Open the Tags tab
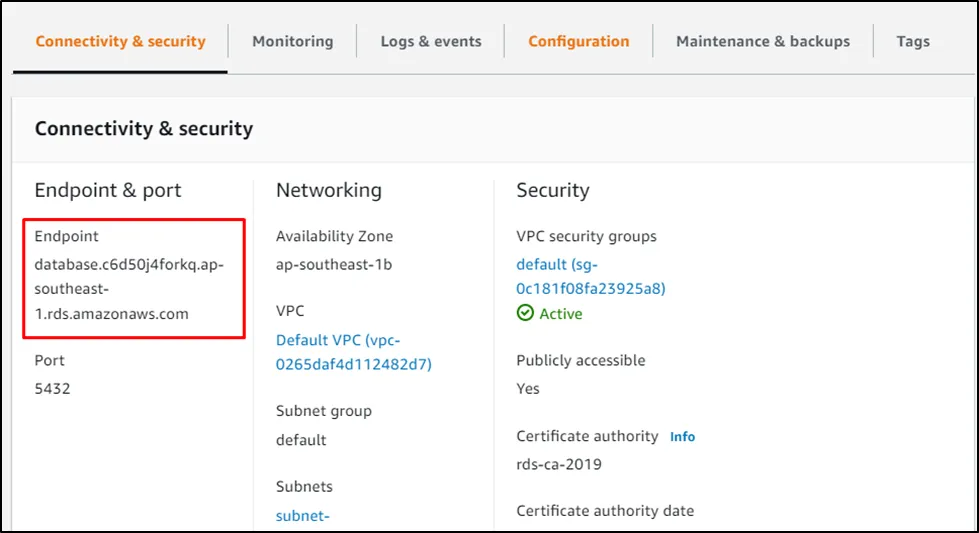The image size is (979, 533). coord(912,41)
